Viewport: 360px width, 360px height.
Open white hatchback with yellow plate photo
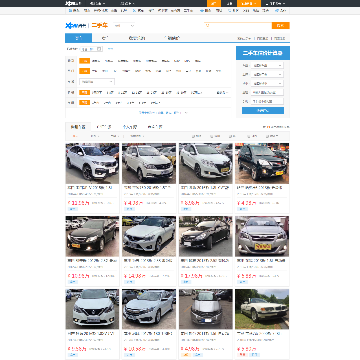(x=206, y=163)
